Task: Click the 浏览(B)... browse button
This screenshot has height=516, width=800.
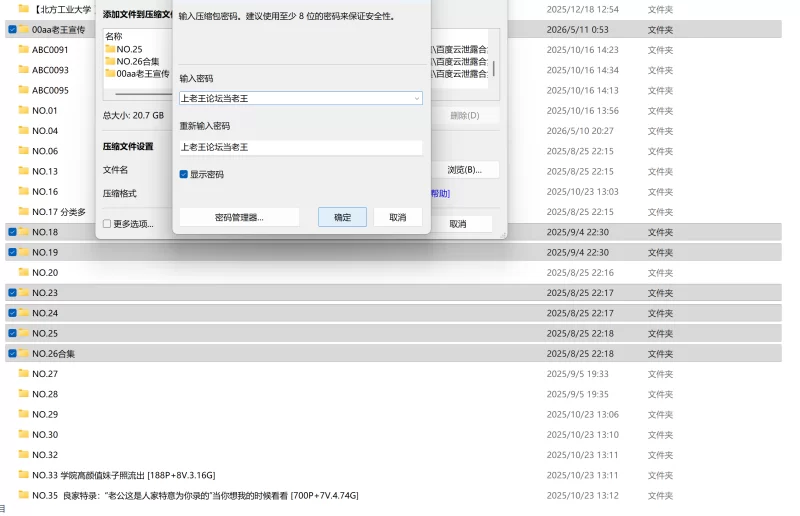Action: [464, 169]
